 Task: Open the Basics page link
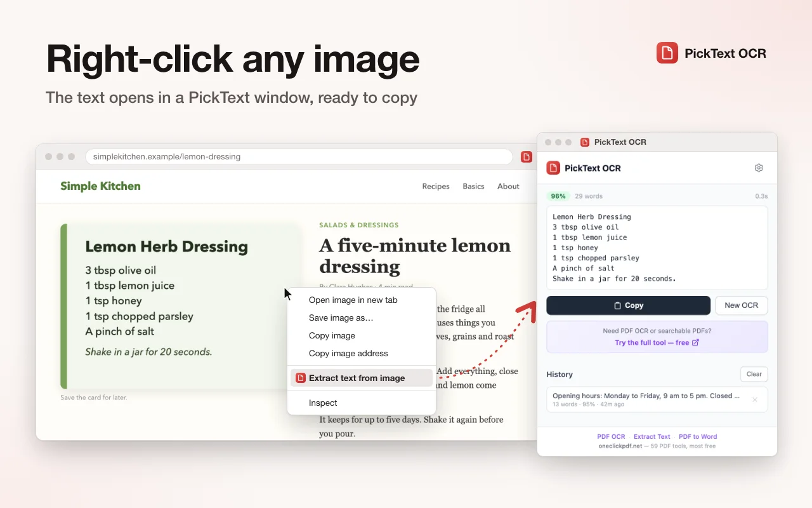(x=473, y=187)
